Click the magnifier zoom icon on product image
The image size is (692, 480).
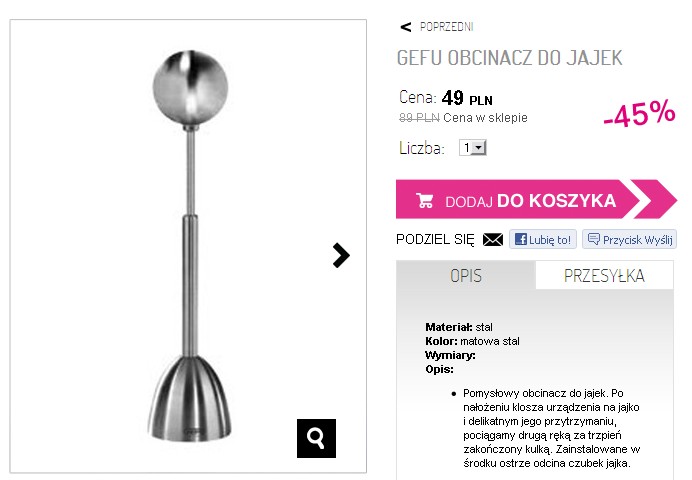(x=316, y=438)
